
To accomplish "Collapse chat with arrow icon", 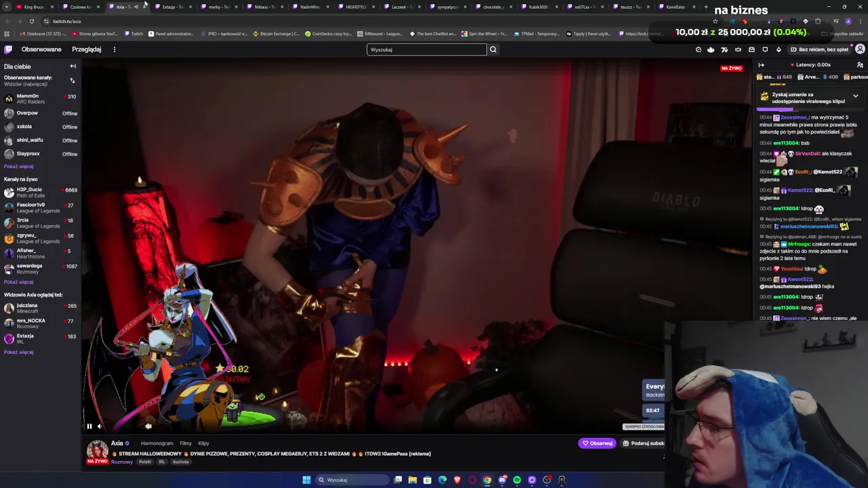I will (761, 65).
